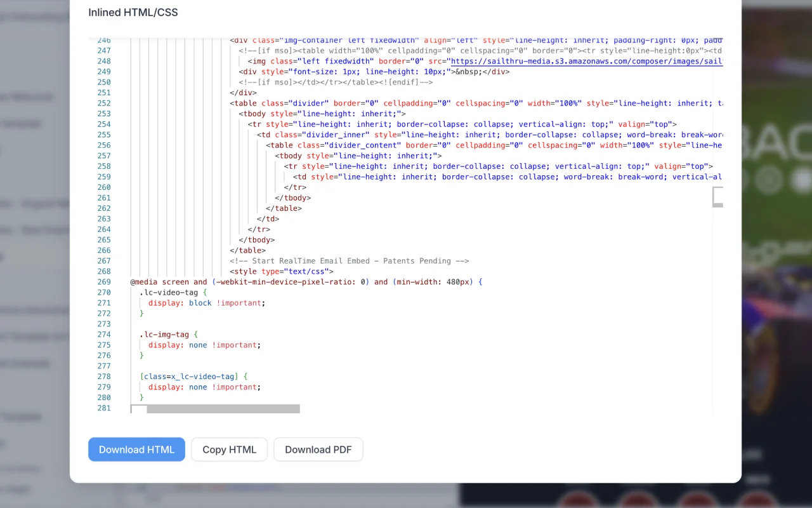Click the '</table>' tag on line 266
The width and height of the screenshot is (812, 508).
tap(248, 250)
